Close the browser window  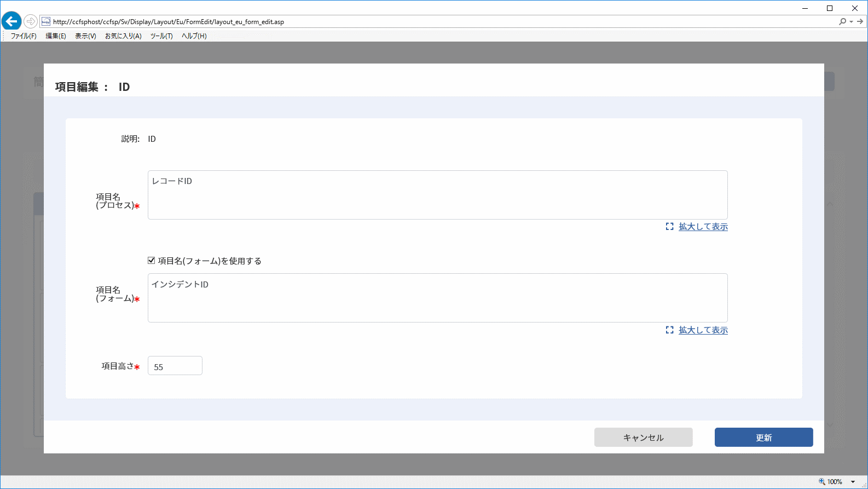tap(855, 8)
